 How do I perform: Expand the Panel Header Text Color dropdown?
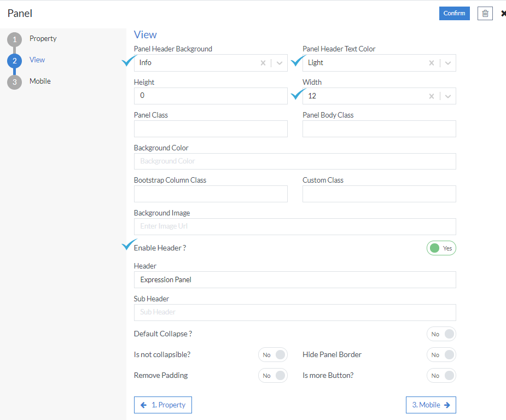448,63
